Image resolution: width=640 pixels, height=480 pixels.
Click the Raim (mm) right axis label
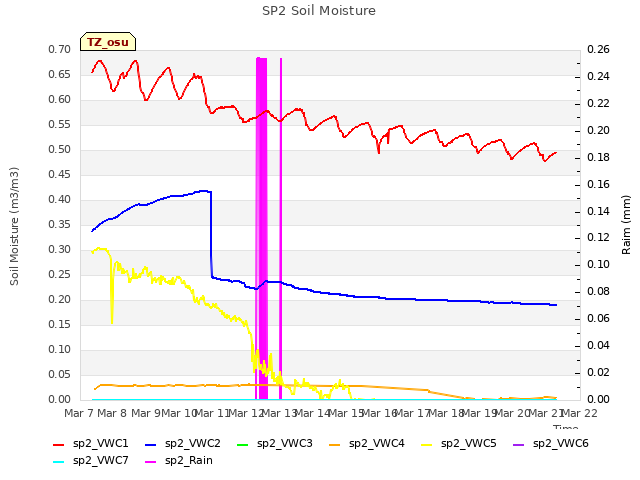click(626, 225)
